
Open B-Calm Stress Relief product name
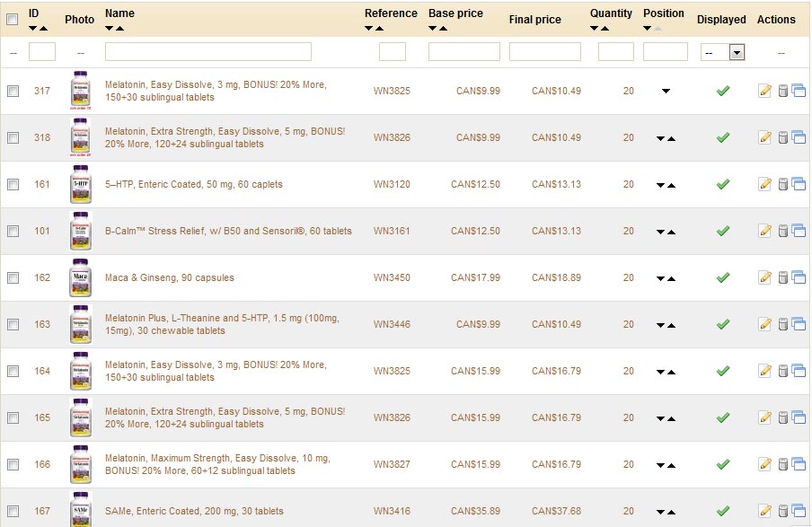click(x=228, y=231)
